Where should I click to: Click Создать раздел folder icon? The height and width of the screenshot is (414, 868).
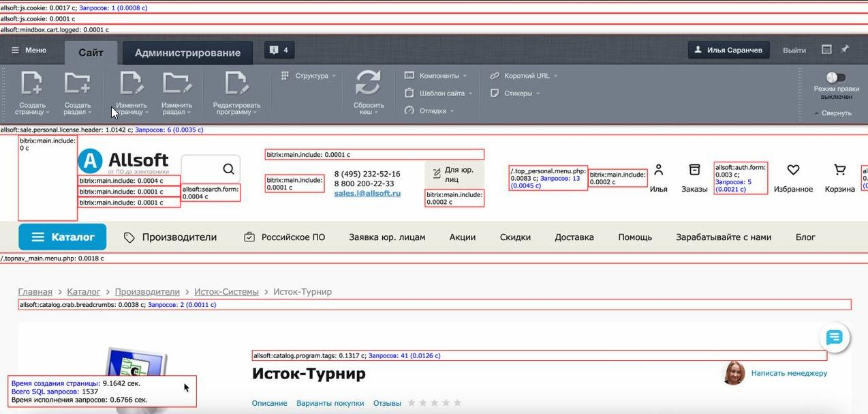[77, 83]
